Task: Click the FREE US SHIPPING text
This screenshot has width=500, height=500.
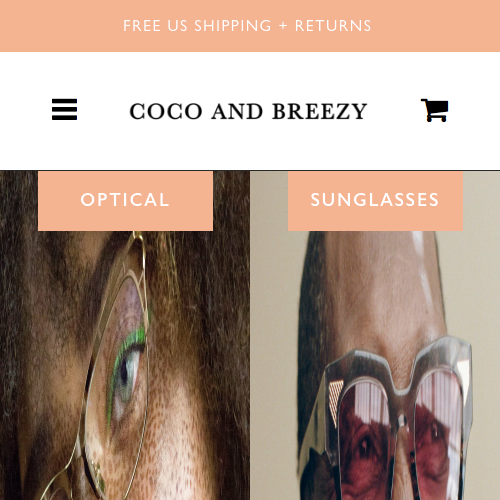Action: (x=197, y=26)
